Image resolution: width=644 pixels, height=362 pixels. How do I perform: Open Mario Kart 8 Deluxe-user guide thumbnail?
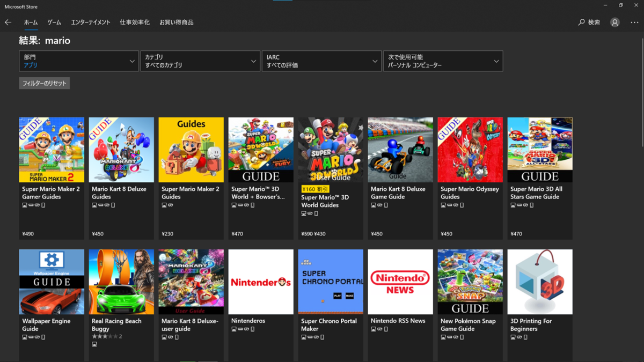click(191, 282)
